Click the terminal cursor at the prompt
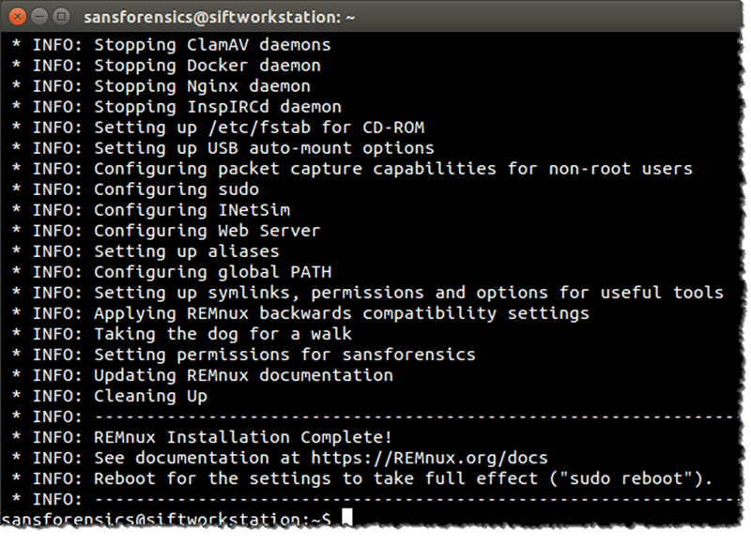Viewport: 751px width, 560px height. [347, 518]
